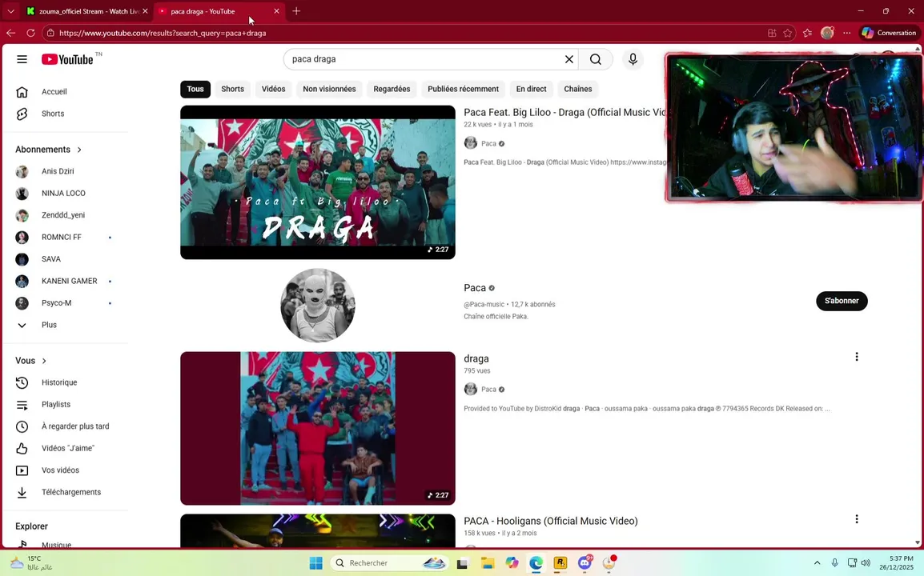Reload the page in the browser
The image size is (924, 576).
coord(30,33)
